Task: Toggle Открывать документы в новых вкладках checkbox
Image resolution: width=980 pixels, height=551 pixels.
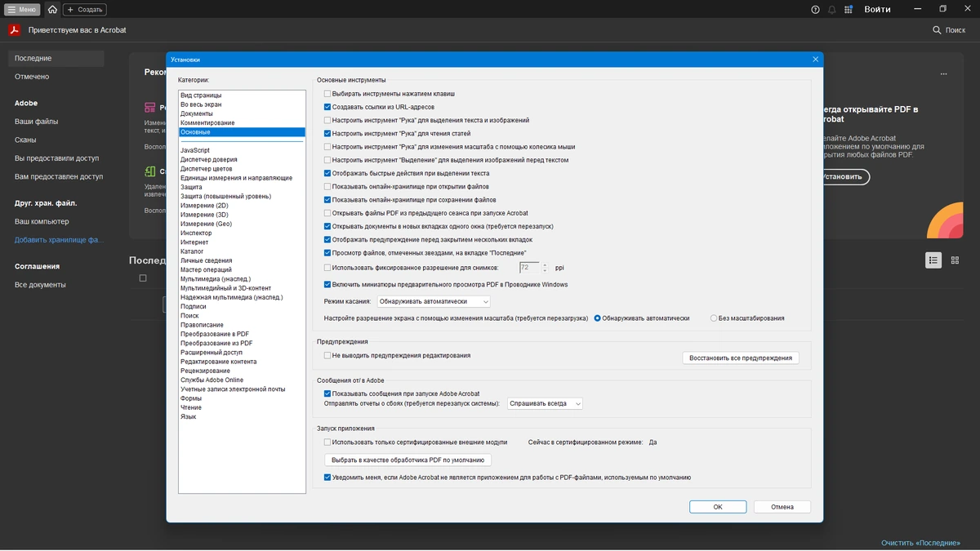Action: click(x=327, y=226)
